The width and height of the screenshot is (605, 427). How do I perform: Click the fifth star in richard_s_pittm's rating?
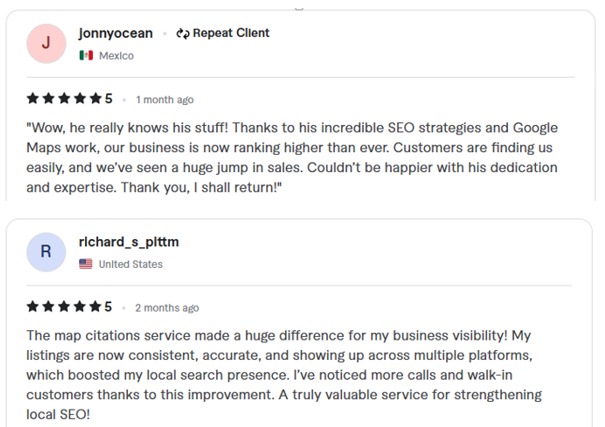point(95,307)
